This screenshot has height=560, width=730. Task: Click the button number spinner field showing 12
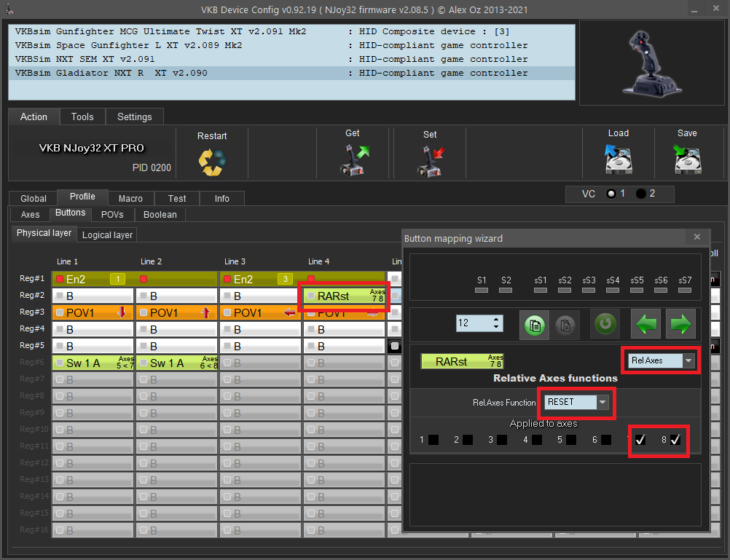point(475,323)
